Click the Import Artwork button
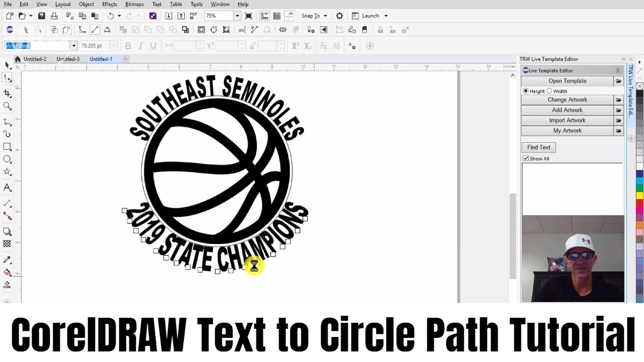The height and width of the screenshot is (362, 644). pyautogui.click(x=568, y=120)
